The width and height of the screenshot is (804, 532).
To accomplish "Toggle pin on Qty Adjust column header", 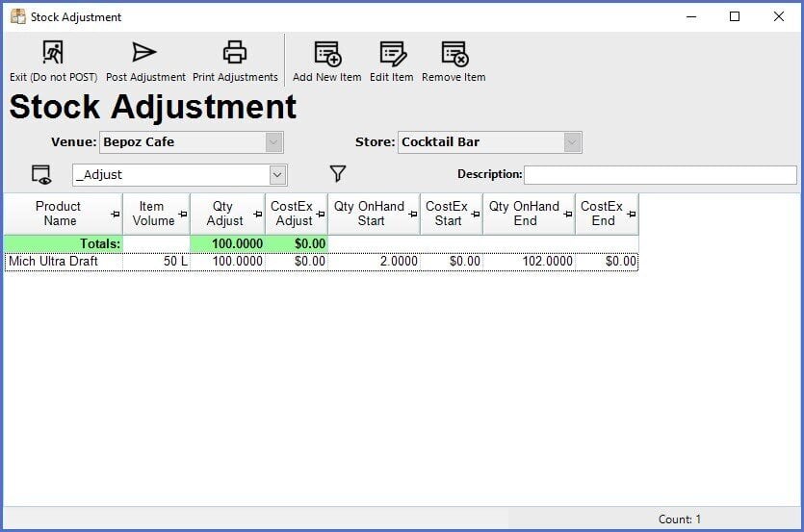I will [x=257, y=215].
